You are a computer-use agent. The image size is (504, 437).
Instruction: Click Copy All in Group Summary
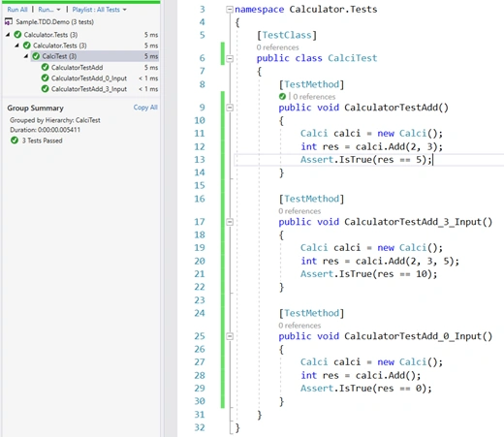[x=145, y=108]
